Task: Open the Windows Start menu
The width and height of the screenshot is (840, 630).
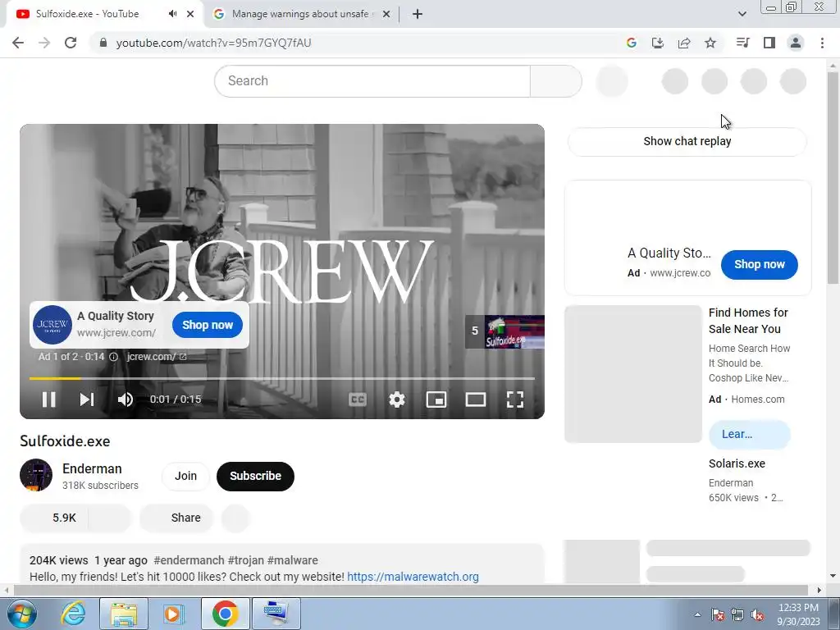Action: click(x=21, y=614)
